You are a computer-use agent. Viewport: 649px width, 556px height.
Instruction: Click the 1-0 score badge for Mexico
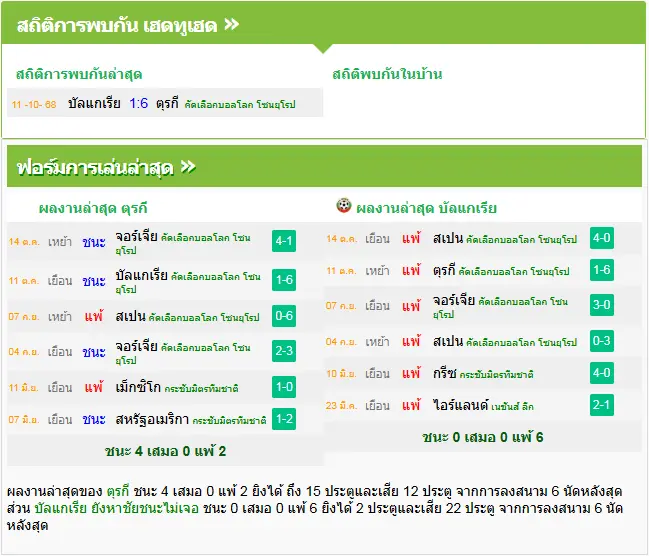[x=284, y=387]
